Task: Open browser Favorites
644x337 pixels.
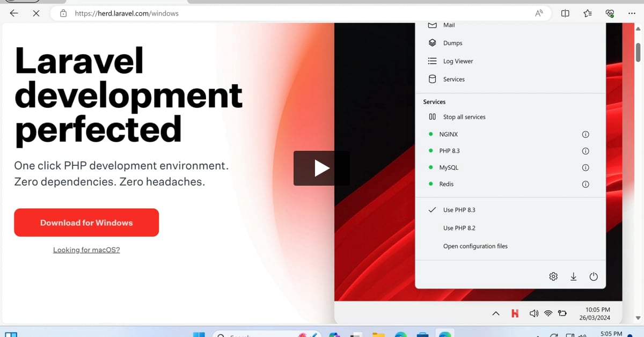Action: click(588, 13)
